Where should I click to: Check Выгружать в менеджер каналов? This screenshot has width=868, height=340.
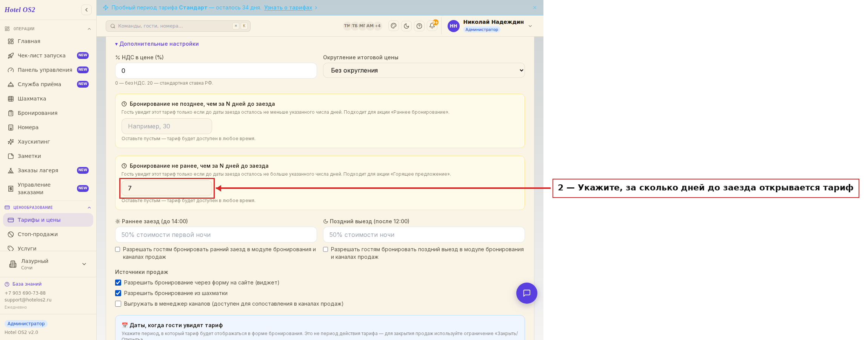[x=118, y=304]
